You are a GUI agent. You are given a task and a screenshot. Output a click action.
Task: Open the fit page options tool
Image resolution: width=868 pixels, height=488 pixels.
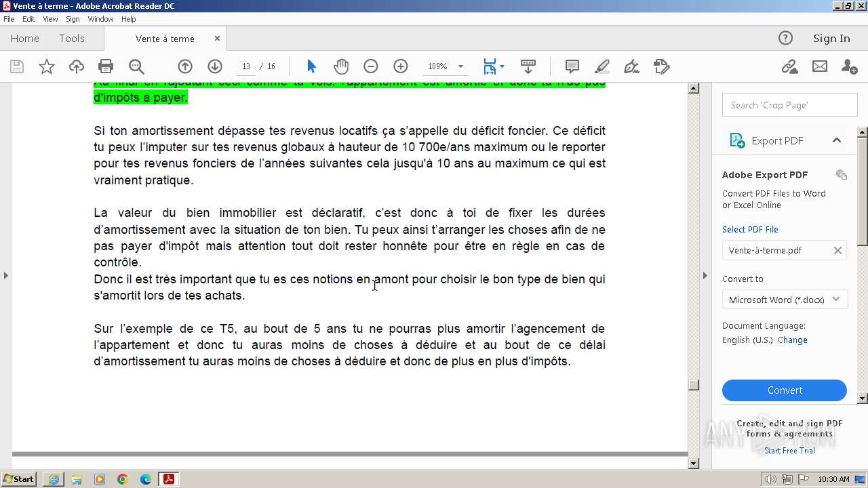point(490,66)
